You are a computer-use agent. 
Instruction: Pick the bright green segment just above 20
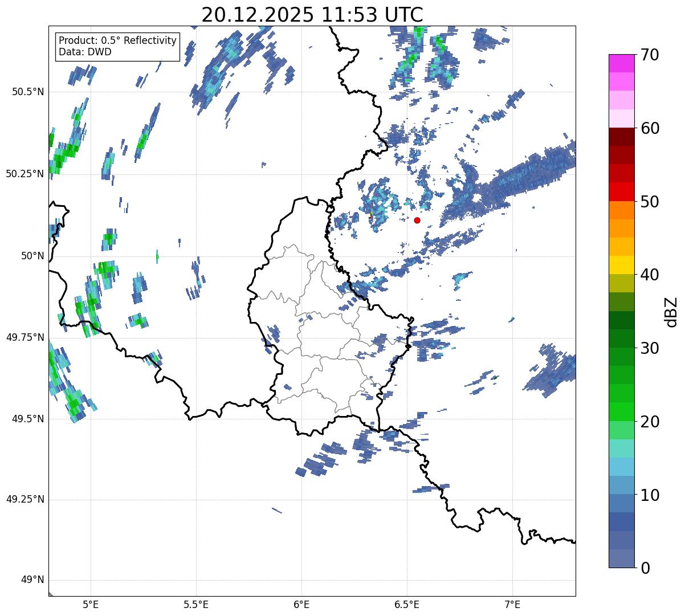[x=621, y=412]
